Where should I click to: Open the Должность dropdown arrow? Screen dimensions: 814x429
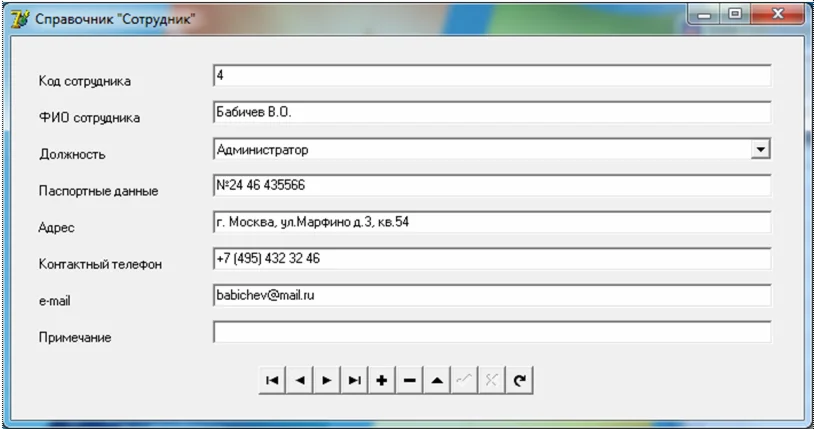(x=761, y=150)
